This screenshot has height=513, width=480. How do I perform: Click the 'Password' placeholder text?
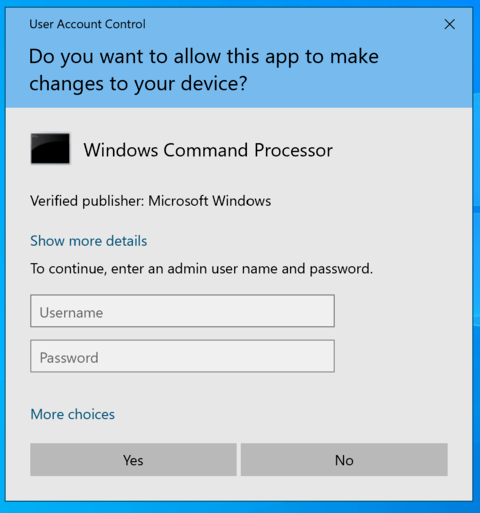click(x=69, y=358)
